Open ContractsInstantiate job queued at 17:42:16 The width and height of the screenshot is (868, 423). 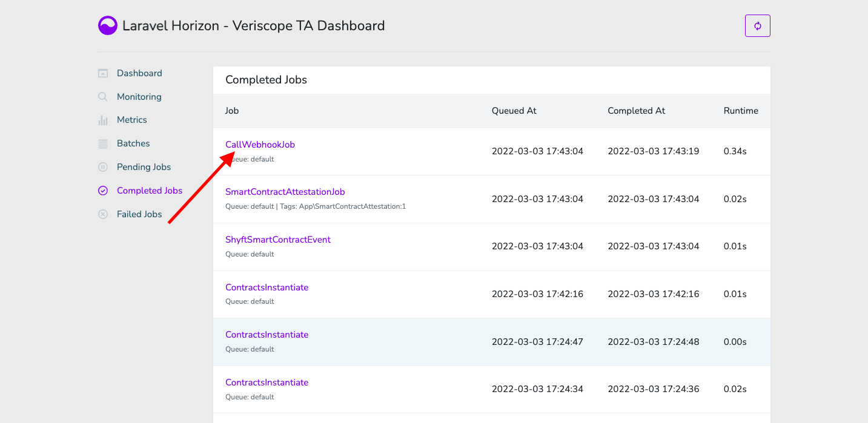coord(267,287)
